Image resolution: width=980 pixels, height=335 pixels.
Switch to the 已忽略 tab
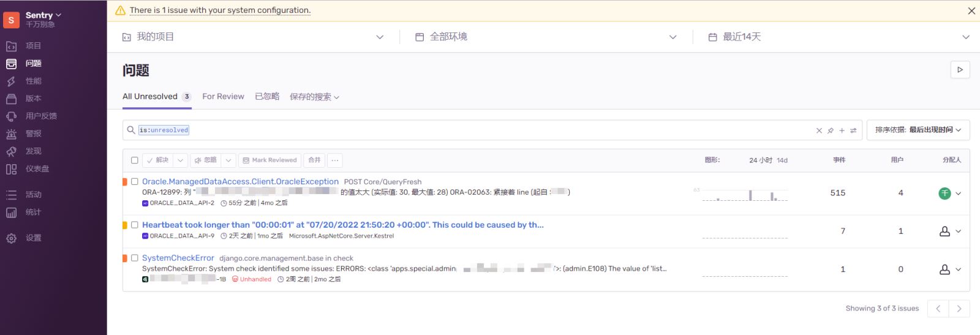click(267, 97)
